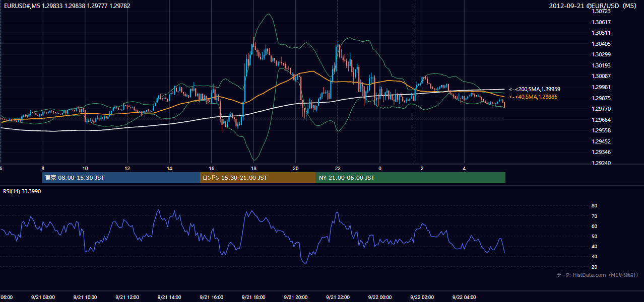Click the 9/21 22:00 time label
This screenshot has width=644, height=302.
coord(338,297)
